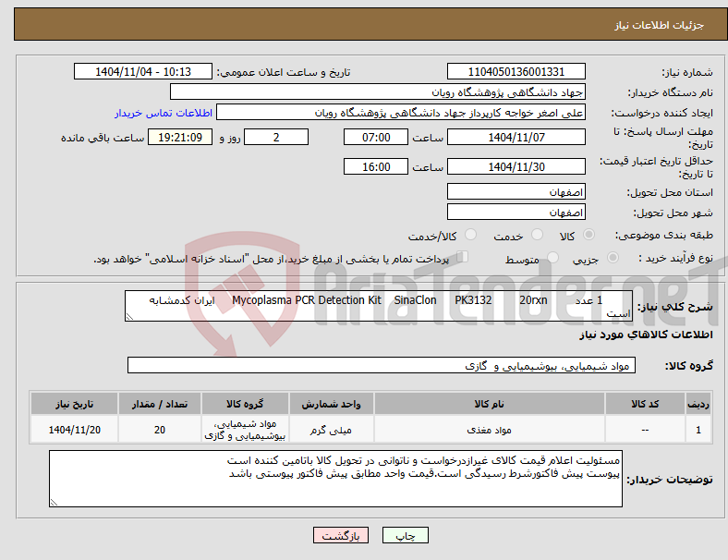This screenshot has width=728, height=560.
Task: Click the کد کالا column header
Action: coord(645,404)
